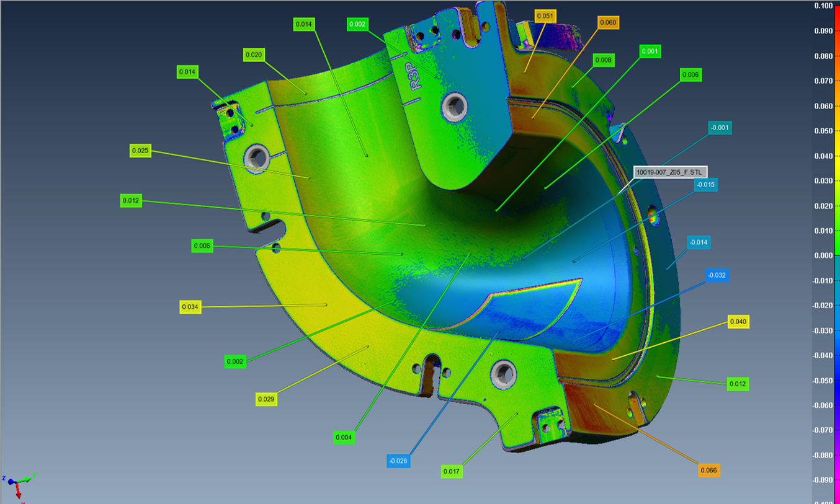
Task: Click the -0.060 scale tick value
Action: [823, 405]
